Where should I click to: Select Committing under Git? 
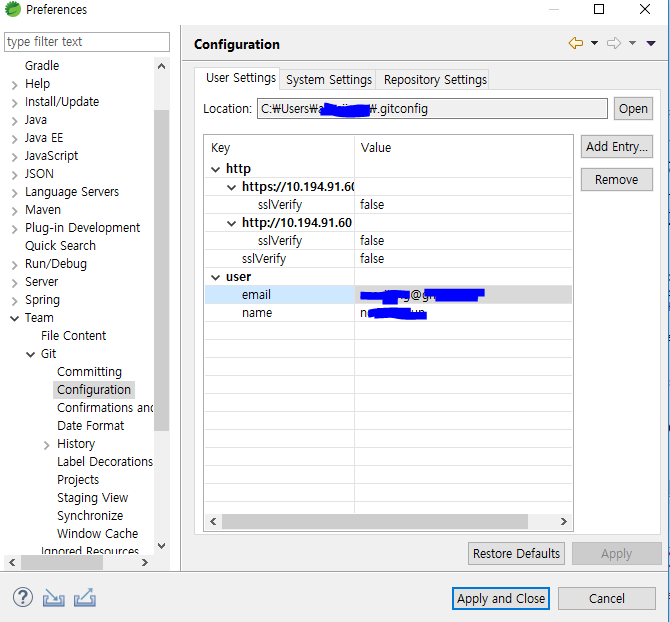(89, 372)
